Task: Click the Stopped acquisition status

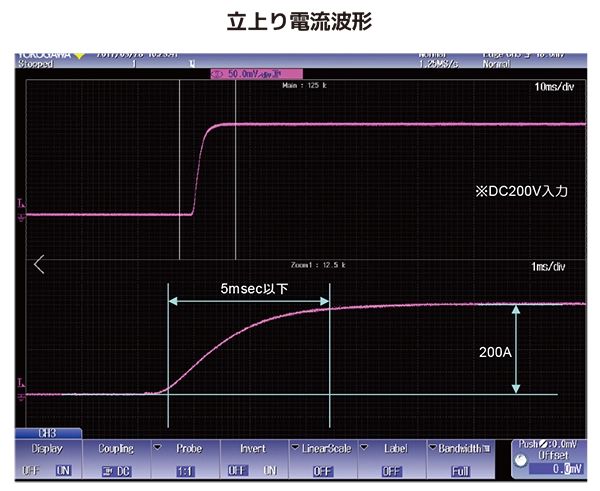Action: tap(36, 64)
